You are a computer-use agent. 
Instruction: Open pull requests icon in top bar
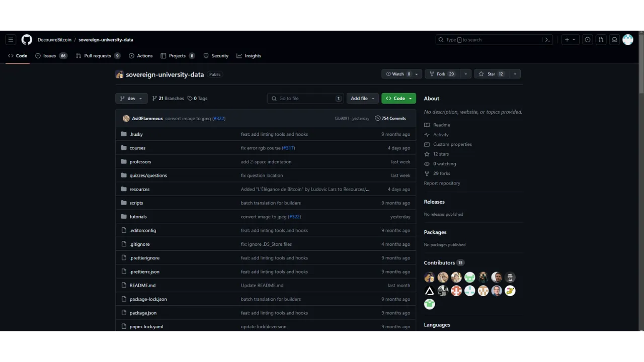click(601, 40)
